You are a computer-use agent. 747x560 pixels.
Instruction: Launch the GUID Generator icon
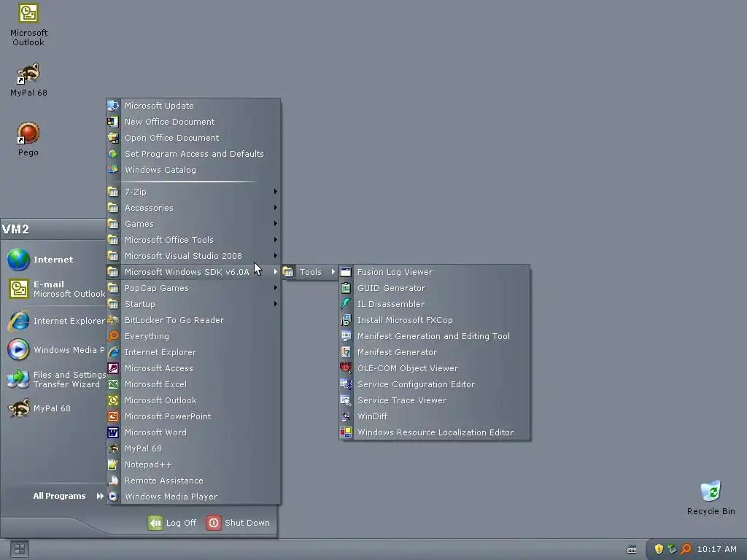(x=346, y=288)
